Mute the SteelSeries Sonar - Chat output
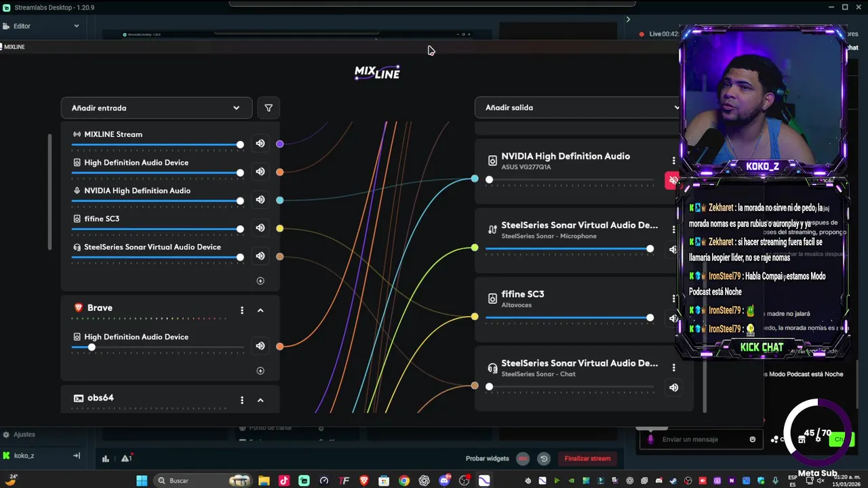The height and width of the screenshot is (488, 868). 673,388
